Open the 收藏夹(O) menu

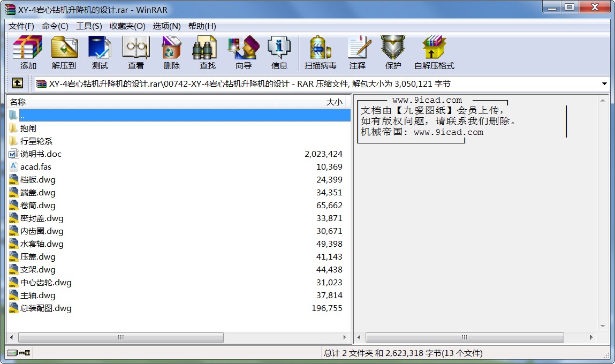[x=127, y=26]
